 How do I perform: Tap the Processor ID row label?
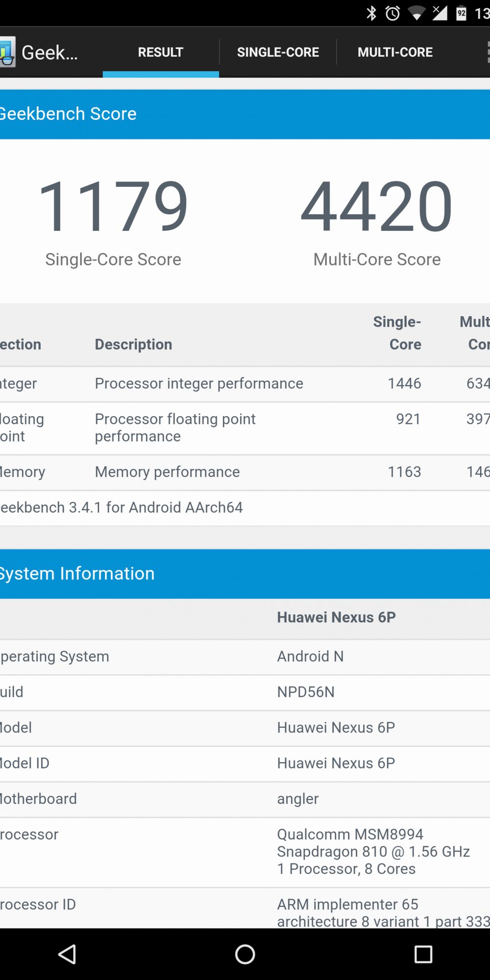[38, 904]
